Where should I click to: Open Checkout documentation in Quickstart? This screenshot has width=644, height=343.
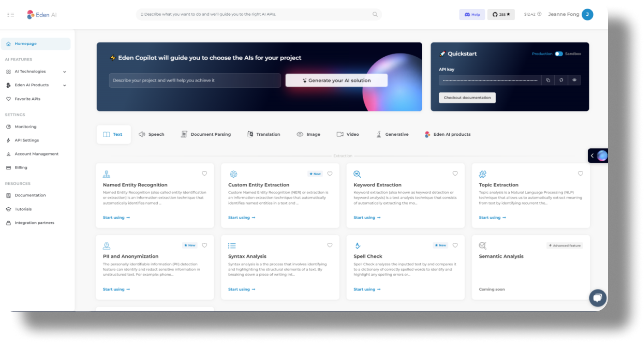467,97
